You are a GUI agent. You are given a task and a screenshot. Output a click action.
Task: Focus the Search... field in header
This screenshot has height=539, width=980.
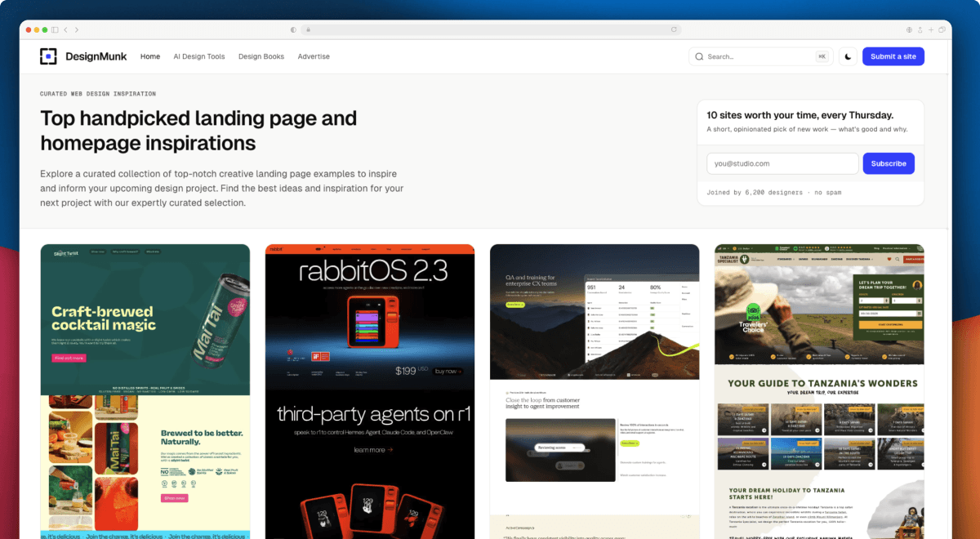(759, 56)
